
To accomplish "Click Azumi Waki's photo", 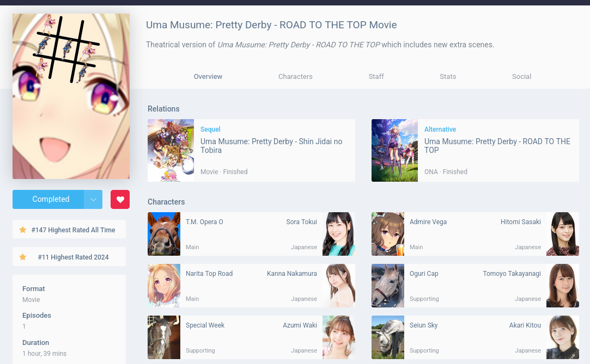I will click(x=339, y=337).
